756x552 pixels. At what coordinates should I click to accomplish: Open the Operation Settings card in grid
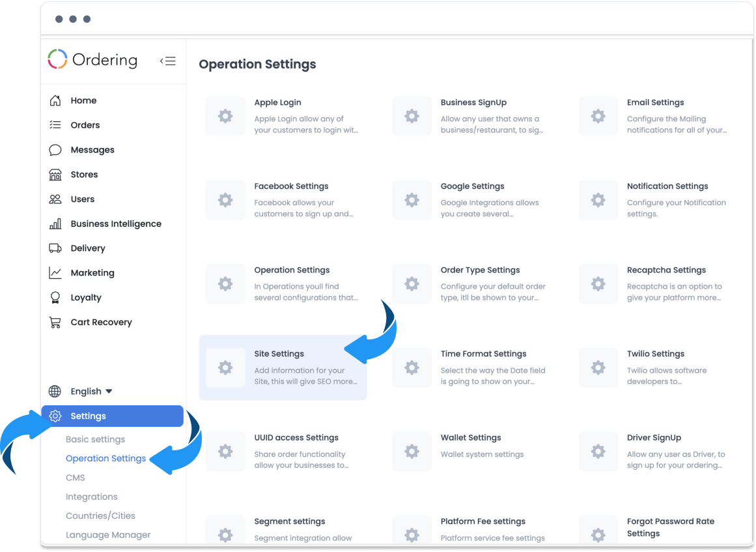pyautogui.click(x=283, y=283)
